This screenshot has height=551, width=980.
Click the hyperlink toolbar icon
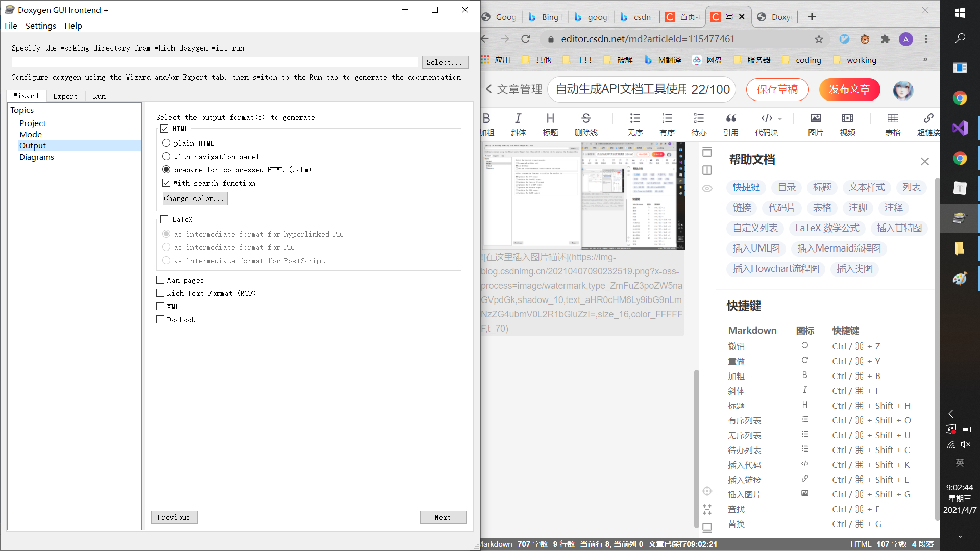pos(928,119)
